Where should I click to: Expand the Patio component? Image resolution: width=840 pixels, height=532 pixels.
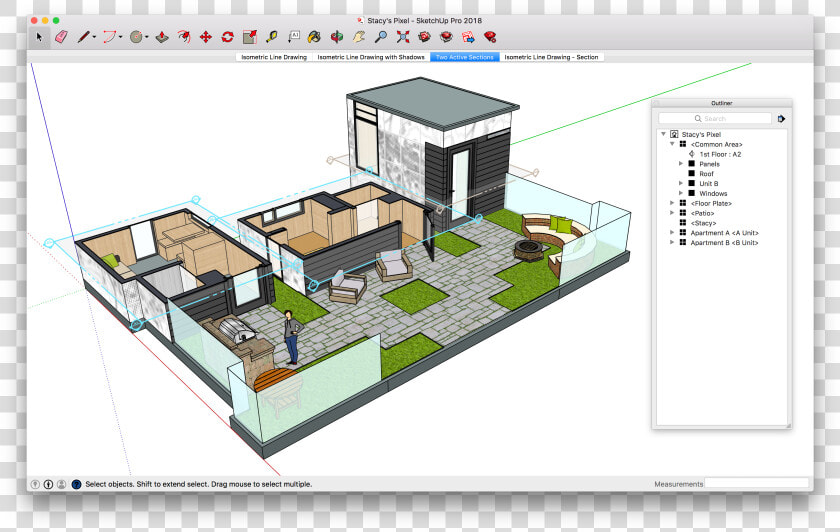(672, 213)
